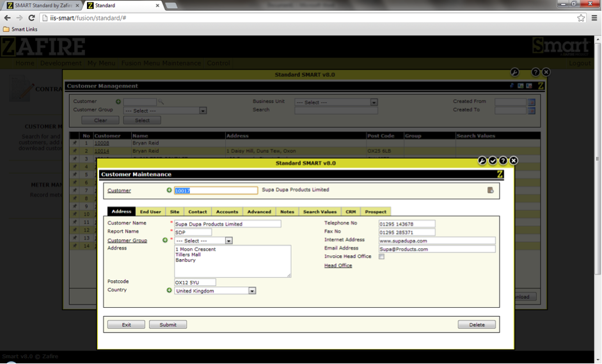The height and width of the screenshot is (364, 602).
Task: Click the Telephone No field
Action: [x=407, y=224]
